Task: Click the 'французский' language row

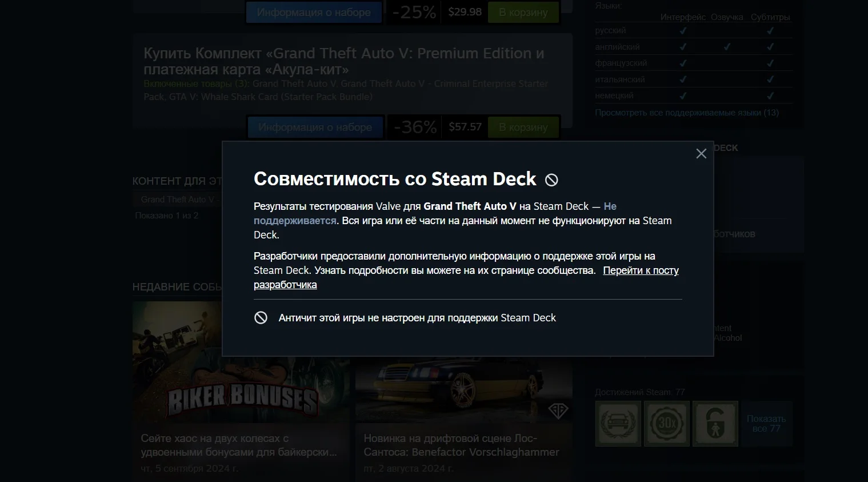Action: (x=694, y=63)
